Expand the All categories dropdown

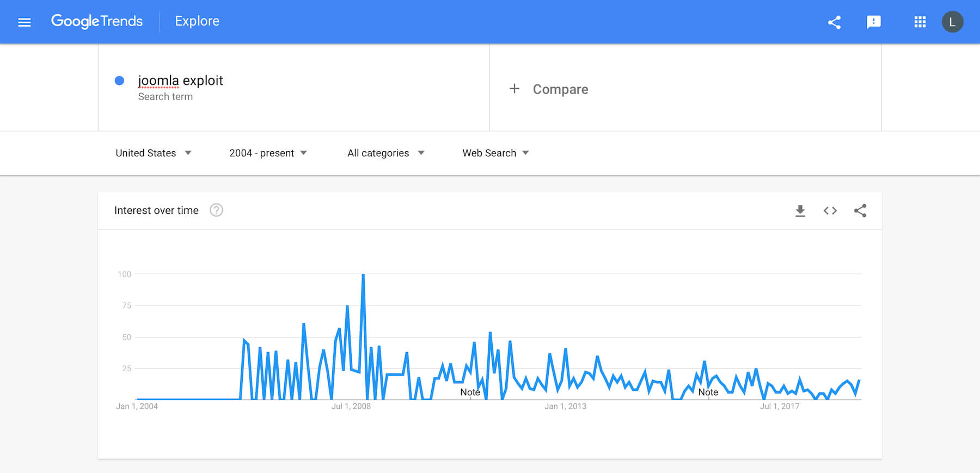385,153
